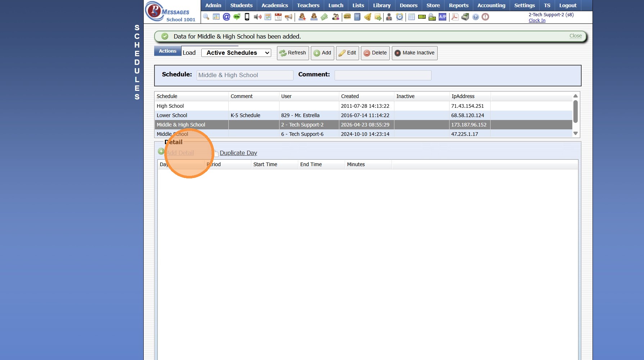Click the golden bell icon
This screenshot has height=360, width=644.
[367, 17]
